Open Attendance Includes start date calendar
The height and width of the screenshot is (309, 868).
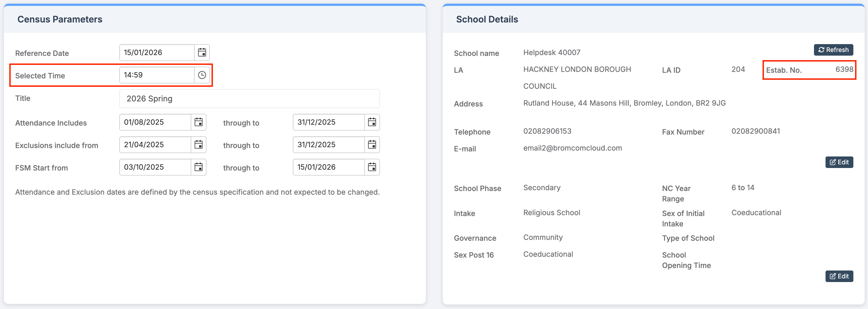pyautogui.click(x=199, y=122)
